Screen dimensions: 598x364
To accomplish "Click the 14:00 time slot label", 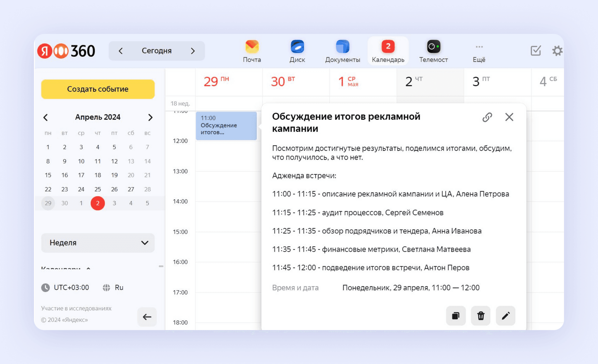I will [x=180, y=201].
